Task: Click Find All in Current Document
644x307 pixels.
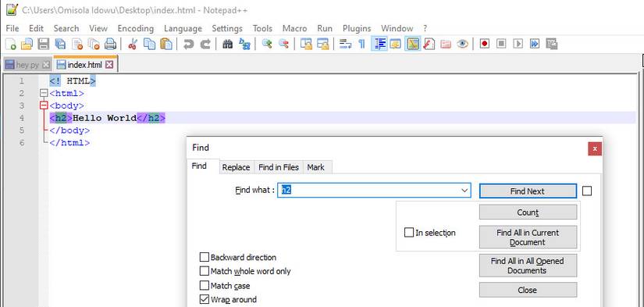Action: pos(528,237)
